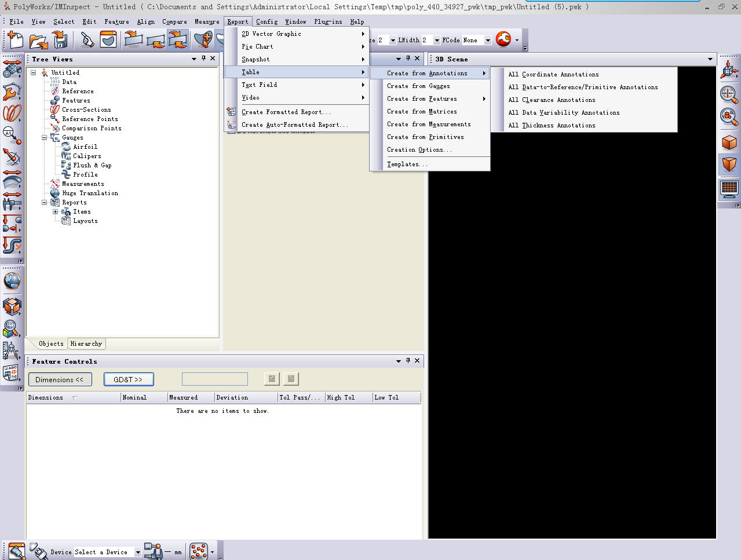The image size is (741, 560).
Task: Sort by the Deviation column header
Action: (246, 397)
